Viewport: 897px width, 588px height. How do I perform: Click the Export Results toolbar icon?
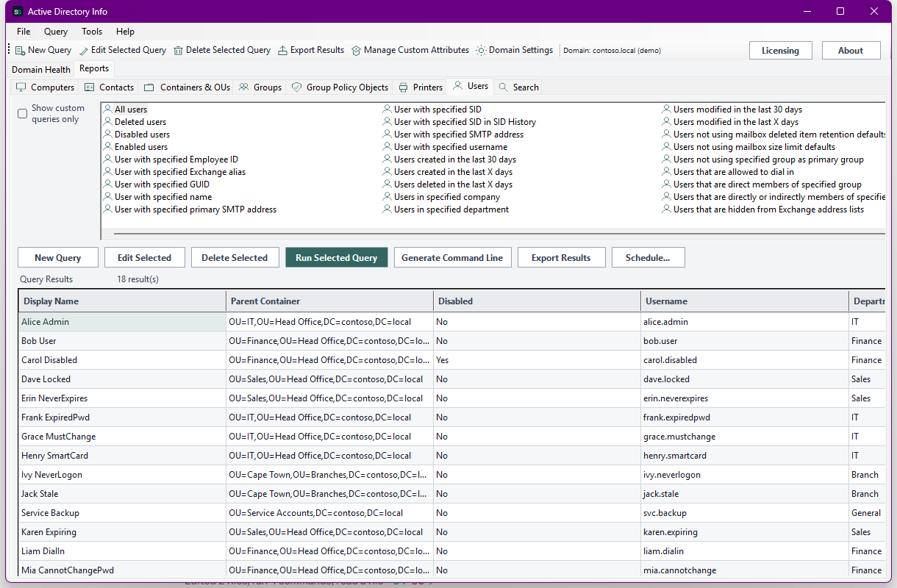[x=283, y=51]
